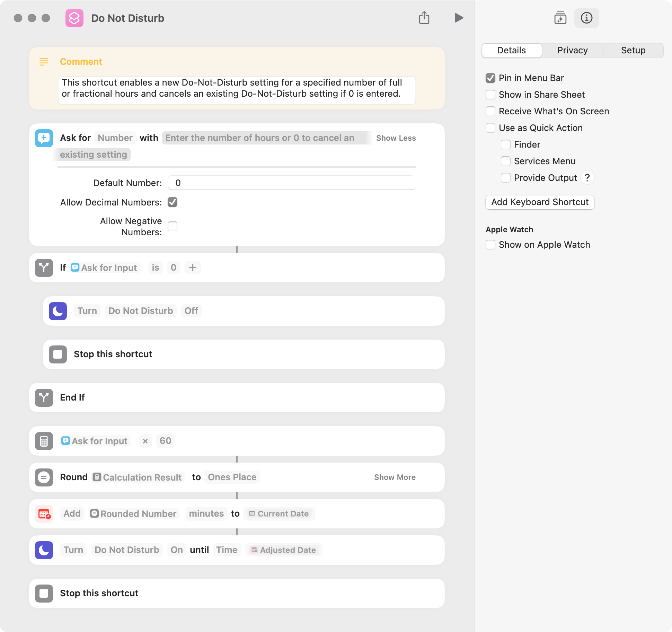Click the Round action icon
This screenshot has width=672, height=632.
(44, 477)
